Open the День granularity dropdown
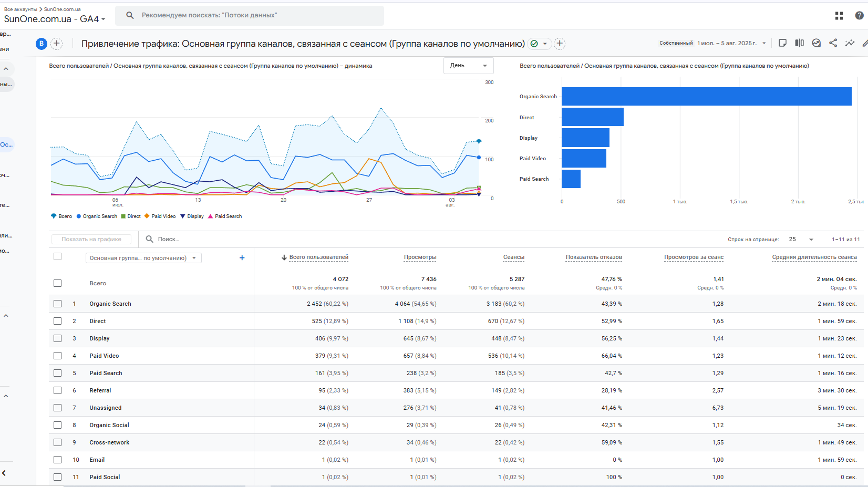Viewport: 868px width, 487px height. pos(469,66)
